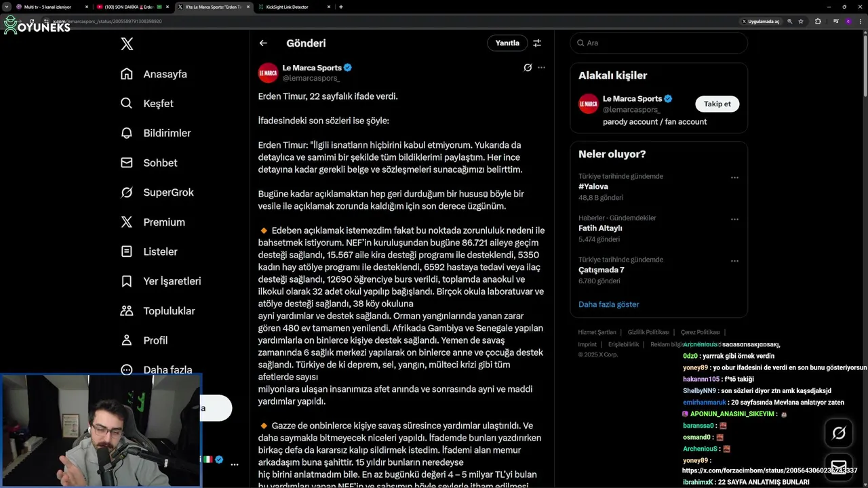Open Yer İşaretleri bookmarks
The height and width of the screenshot is (488, 868).
160,281
